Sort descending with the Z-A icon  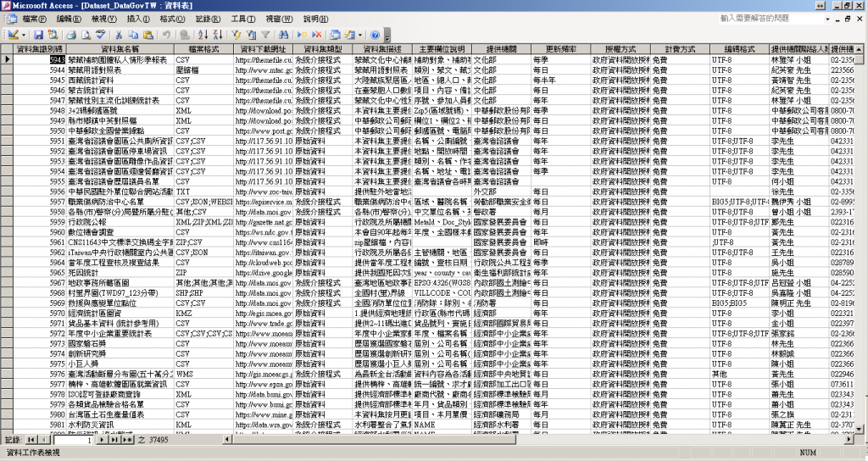218,35
